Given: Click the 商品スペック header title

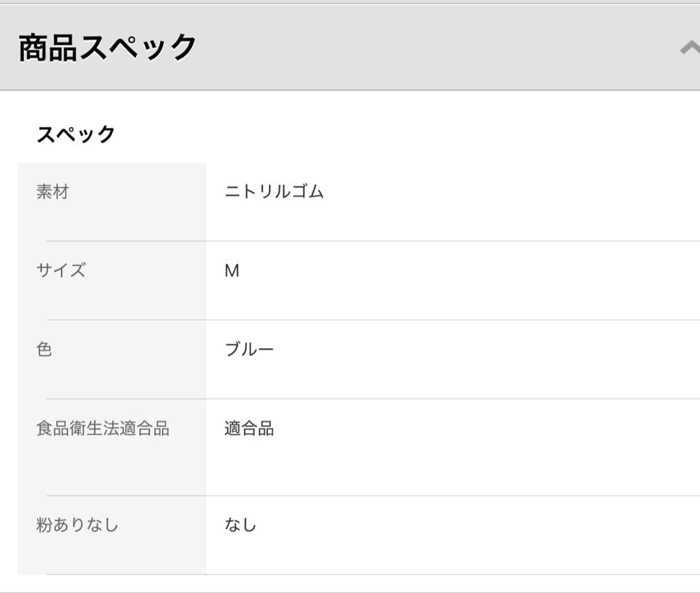Looking at the screenshot, I should point(108,48).
